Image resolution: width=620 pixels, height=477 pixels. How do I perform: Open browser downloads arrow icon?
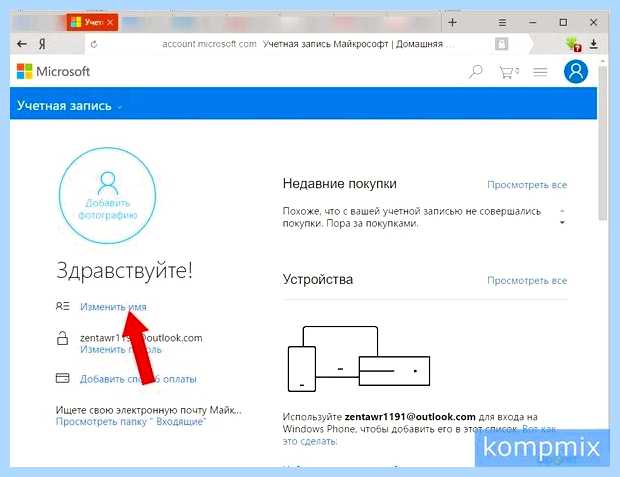click(x=594, y=44)
